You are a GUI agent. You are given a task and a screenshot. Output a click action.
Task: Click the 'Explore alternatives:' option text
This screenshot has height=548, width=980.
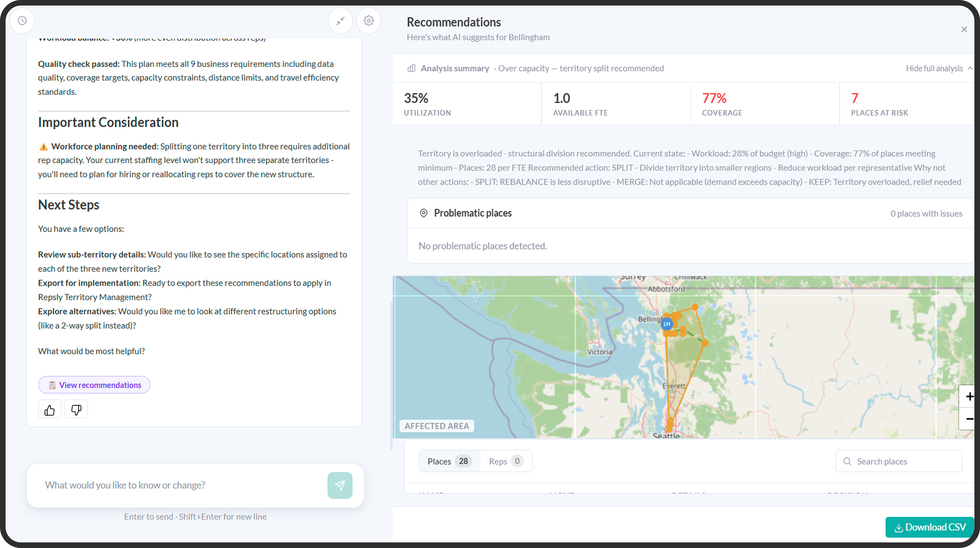[x=77, y=311]
